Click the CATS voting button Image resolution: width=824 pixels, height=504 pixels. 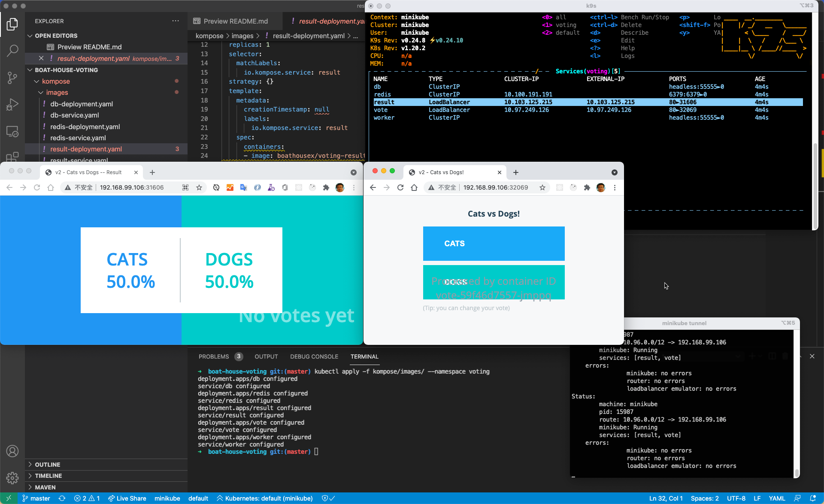493,243
